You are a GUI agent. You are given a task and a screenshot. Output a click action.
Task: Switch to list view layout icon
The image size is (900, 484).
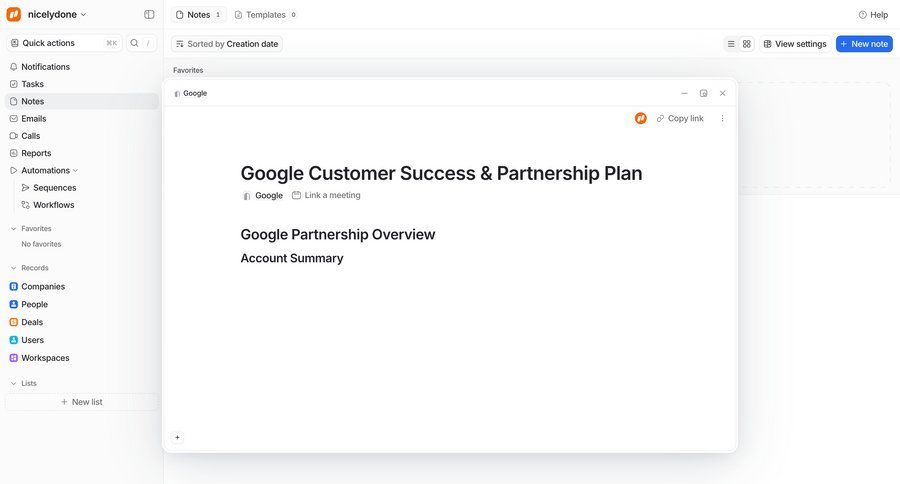(x=731, y=44)
